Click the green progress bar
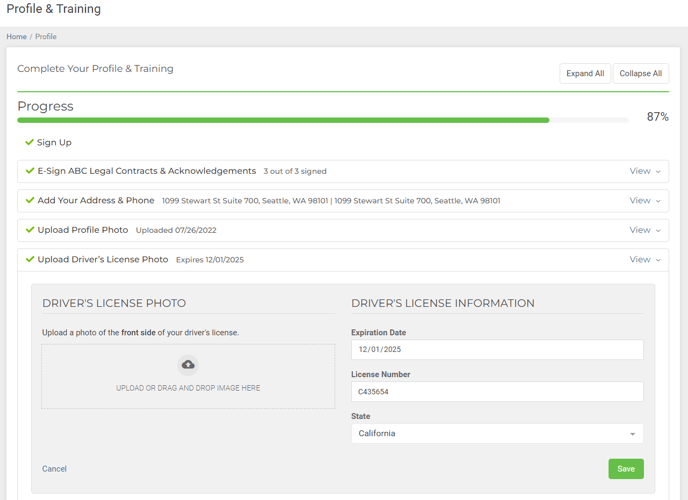This screenshot has width=688, height=500. (283, 120)
